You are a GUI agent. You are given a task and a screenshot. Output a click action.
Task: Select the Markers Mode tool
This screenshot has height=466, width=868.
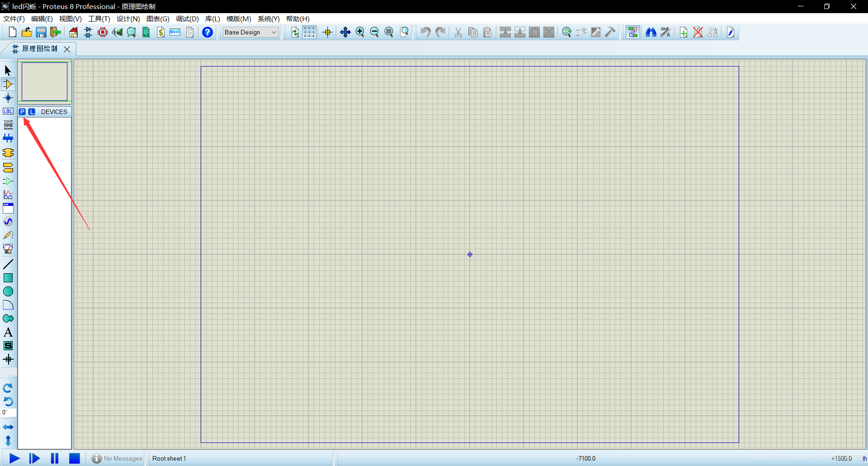(8, 360)
